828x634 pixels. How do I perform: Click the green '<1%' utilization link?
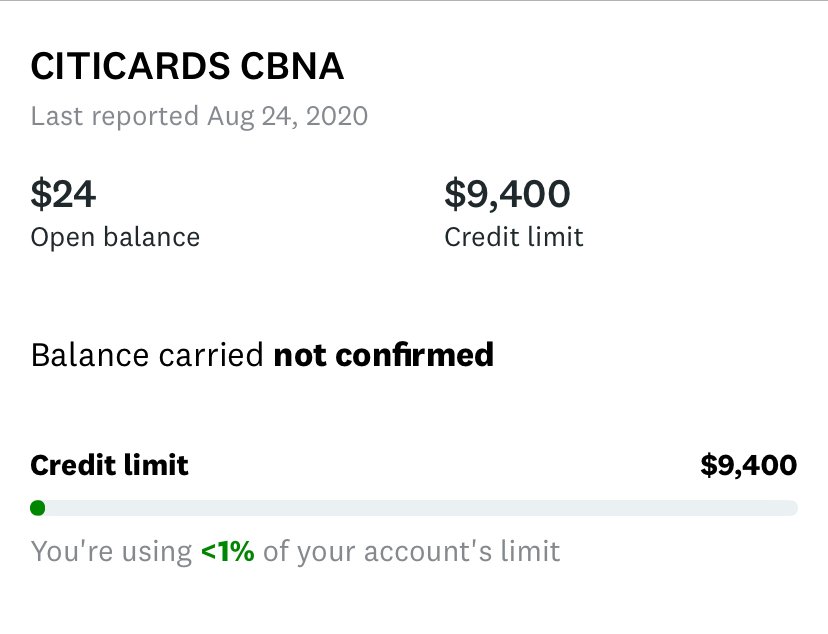coord(230,551)
